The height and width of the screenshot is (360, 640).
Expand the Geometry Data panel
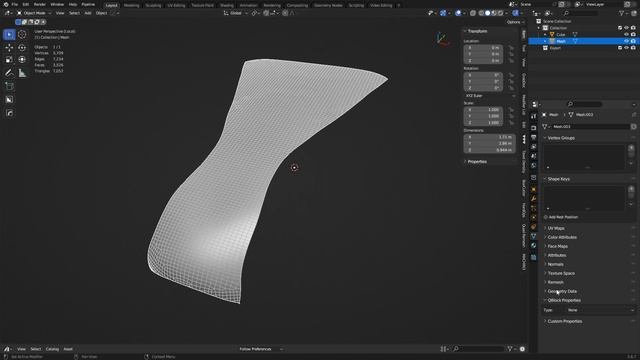pos(562,291)
